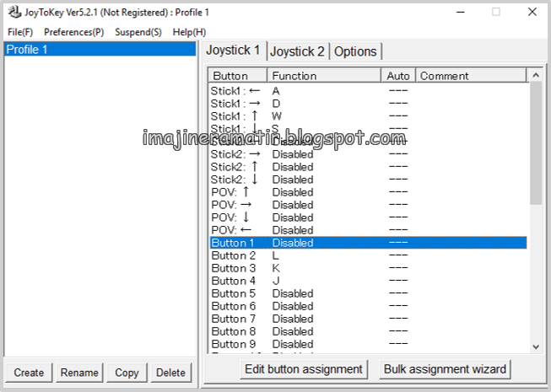Select the POV right arrow row
Image resolution: width=551 pixels, height=392 pixels.
[368, 205]
